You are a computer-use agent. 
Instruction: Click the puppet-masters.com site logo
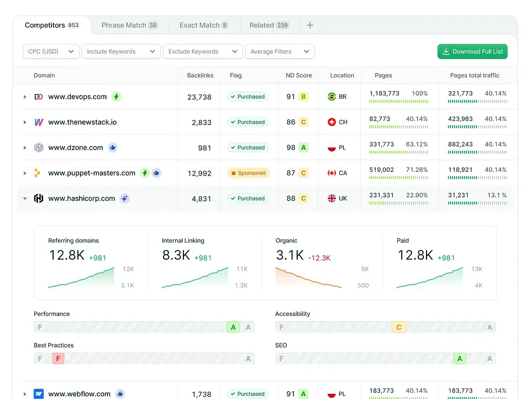[37, 173]
